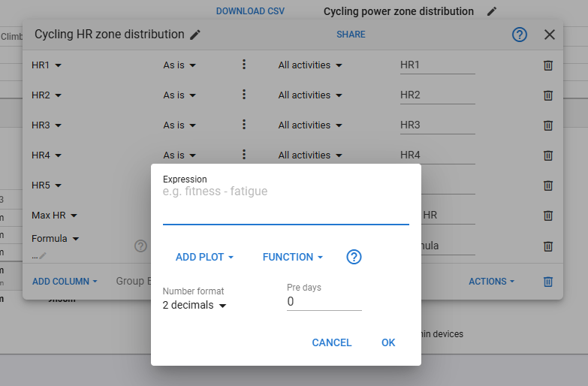Viewport: 588px width, 386px height.
Task: Open the Add Column menu
Action: pyautogui.click(x=65, y=282)
